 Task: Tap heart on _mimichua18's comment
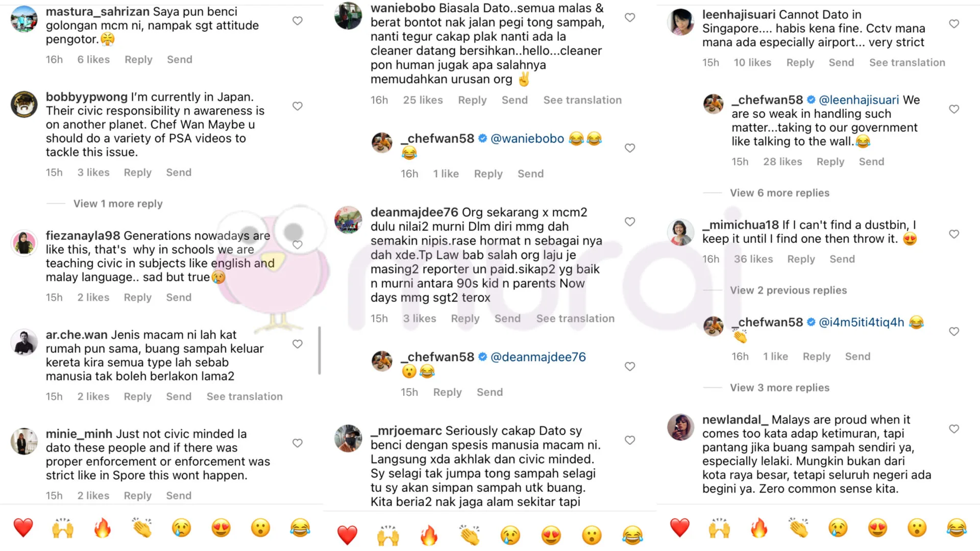tap(954, 234)
